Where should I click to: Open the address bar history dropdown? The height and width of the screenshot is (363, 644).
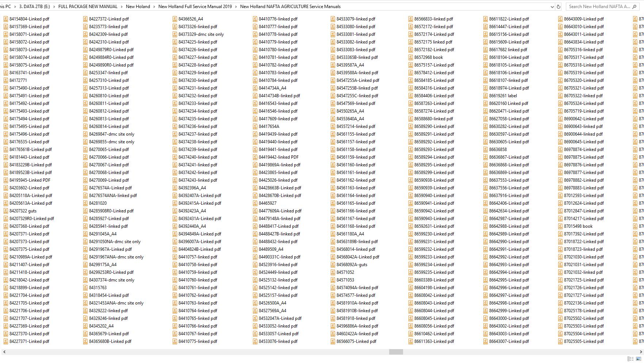click(x=552, y=7)
